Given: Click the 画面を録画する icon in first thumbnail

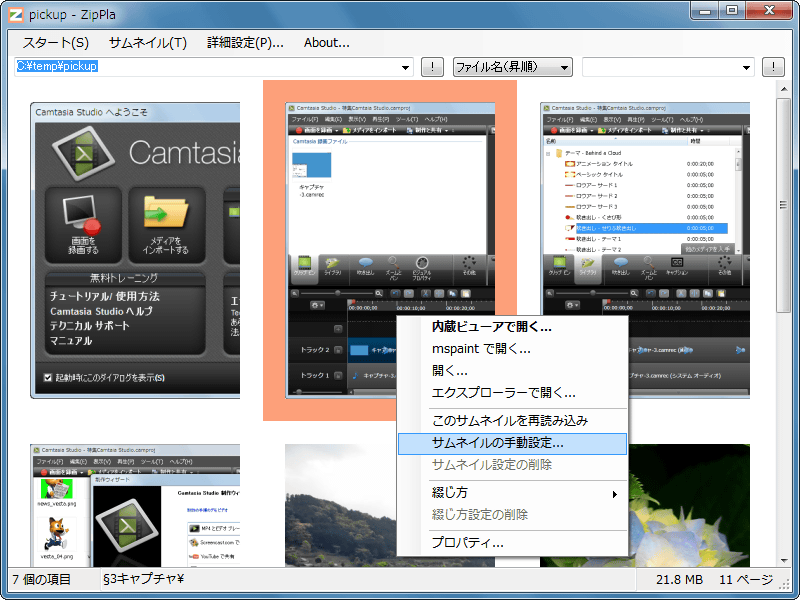Looking at the screenshot, I should (83, 224).
